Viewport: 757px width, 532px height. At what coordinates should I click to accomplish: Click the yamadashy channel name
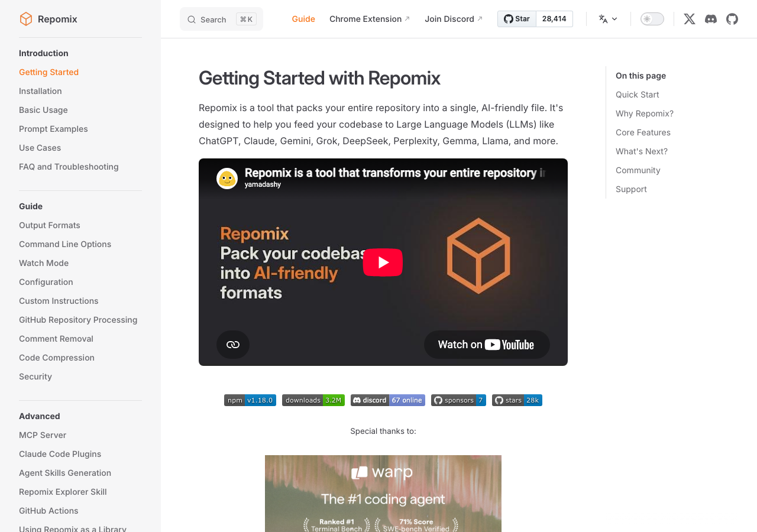263,184
